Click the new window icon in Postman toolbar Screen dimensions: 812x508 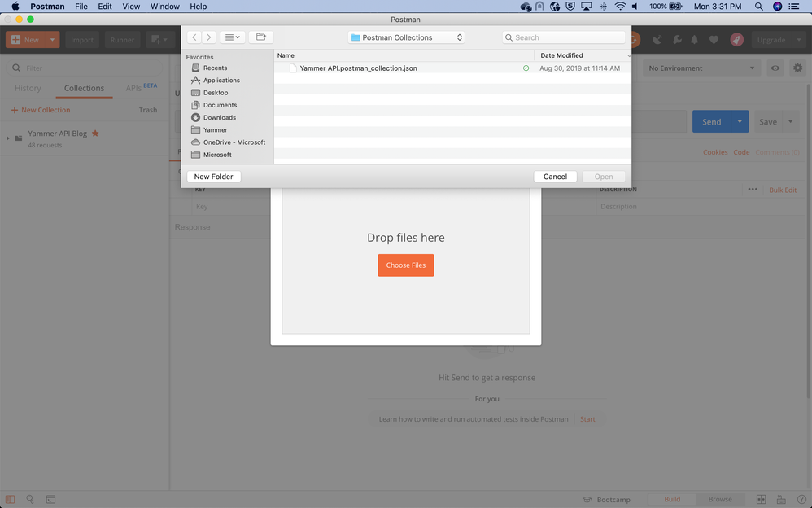[159, 40]
